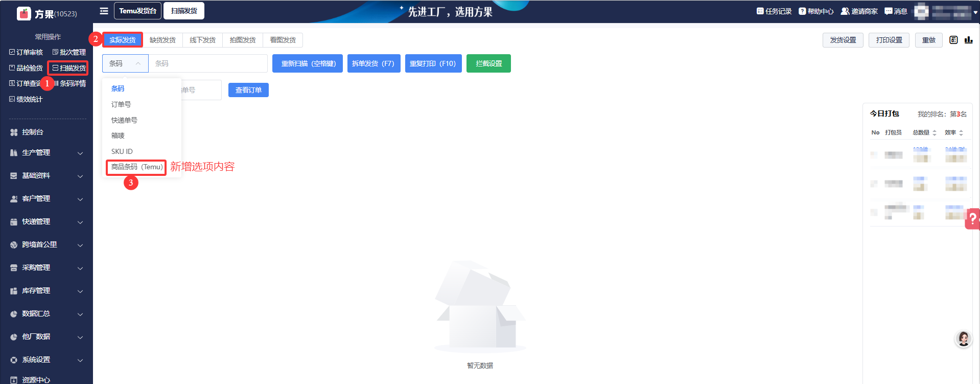
Task: Choose 箱唛 from the dropdown list
Action: [x=142, y=135]
